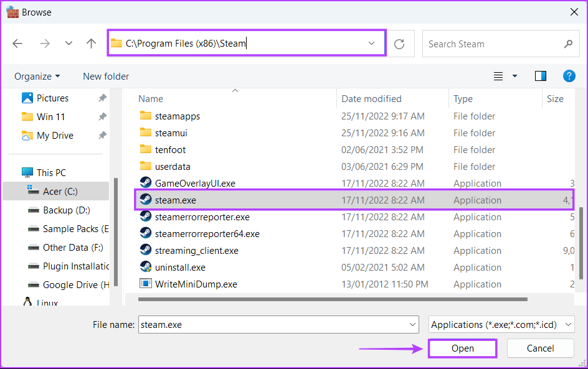
Task: Click the Cancel button
Action: pyautogui.click(x=540, y=348)
